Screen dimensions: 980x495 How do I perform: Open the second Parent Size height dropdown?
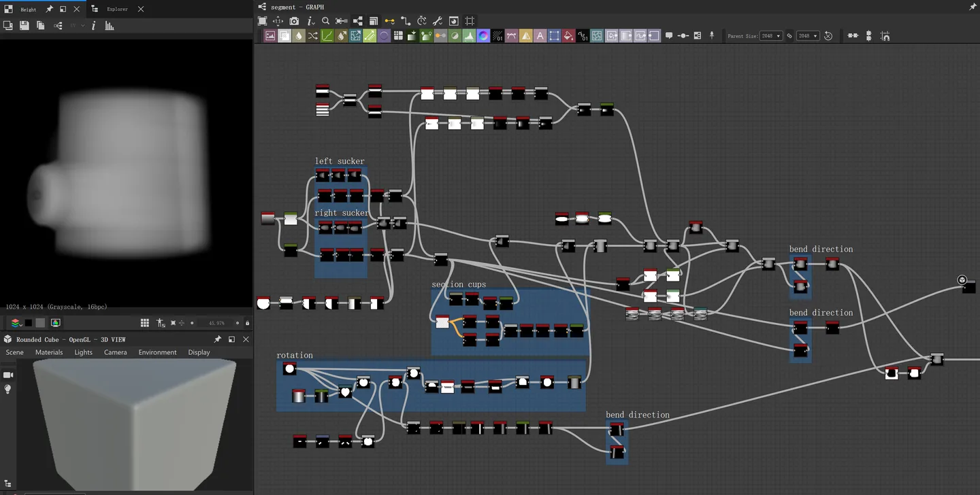coord(807,36)
